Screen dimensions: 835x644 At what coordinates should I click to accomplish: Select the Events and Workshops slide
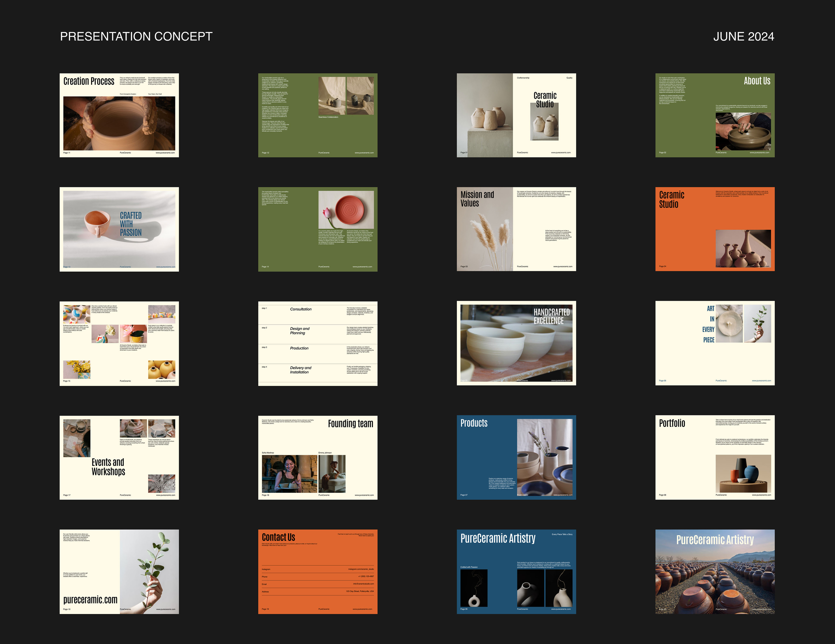[119, 457]
